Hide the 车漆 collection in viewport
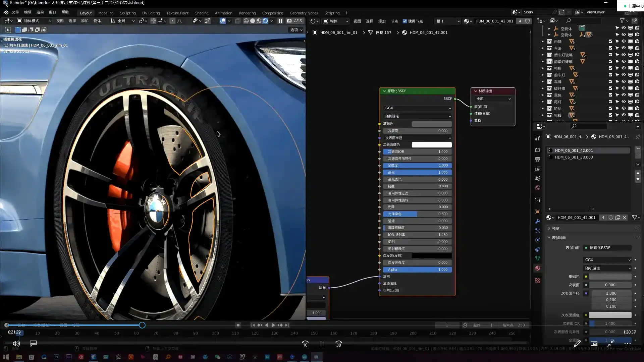This screenshot has height=362, width=644. point(624,48)
